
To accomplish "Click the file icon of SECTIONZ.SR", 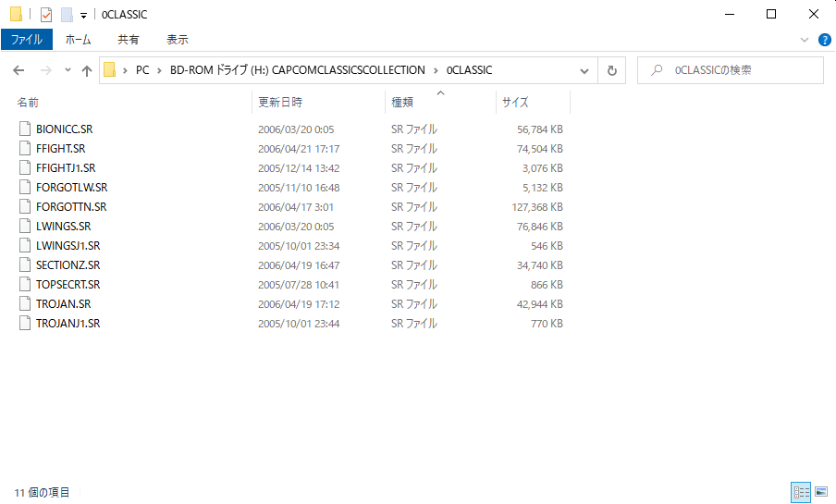I will point(25,264).
